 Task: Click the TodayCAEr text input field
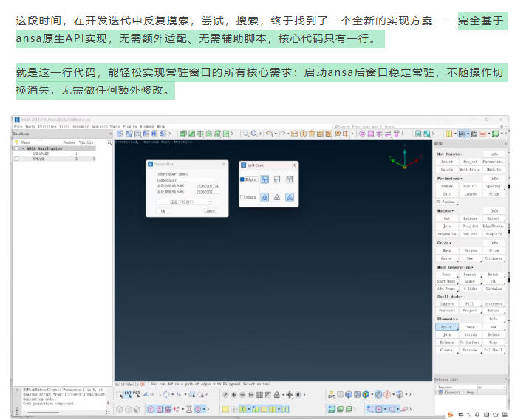pos(187,180)
